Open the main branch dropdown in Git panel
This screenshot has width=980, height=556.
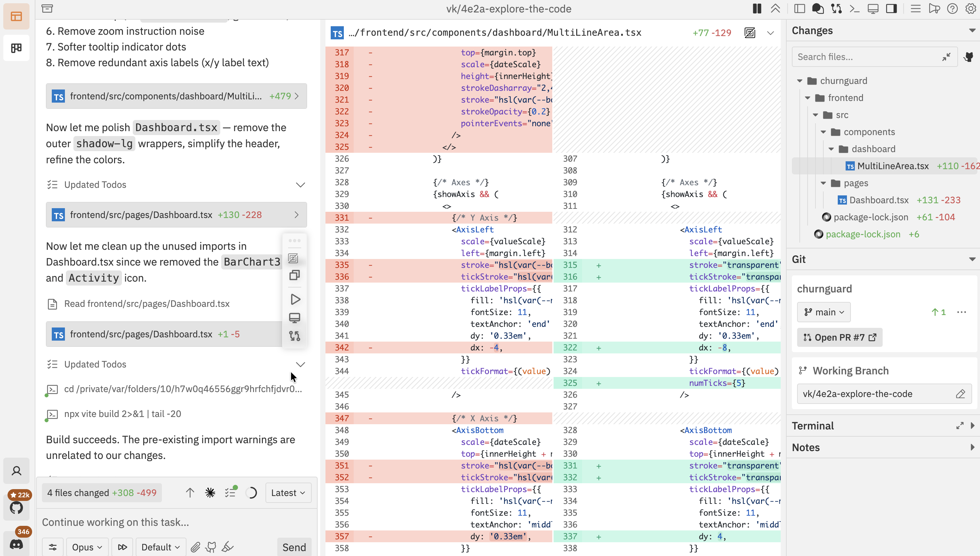(823, 312)
